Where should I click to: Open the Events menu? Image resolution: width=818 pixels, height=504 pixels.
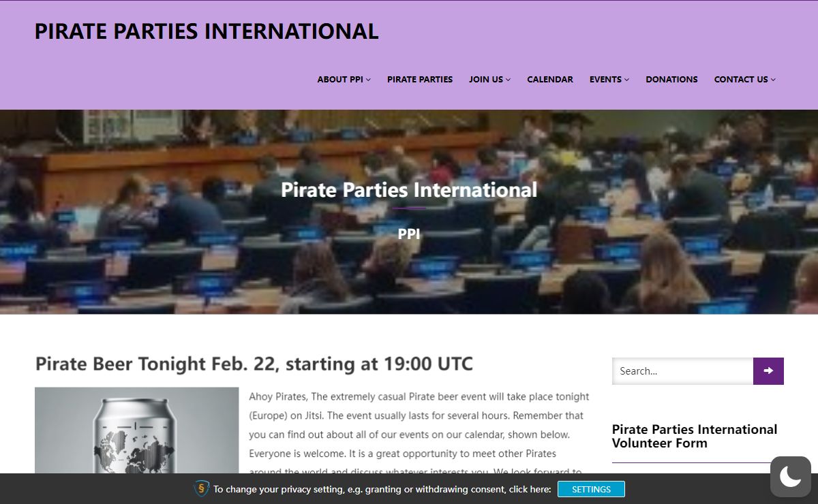pos(609,80)
